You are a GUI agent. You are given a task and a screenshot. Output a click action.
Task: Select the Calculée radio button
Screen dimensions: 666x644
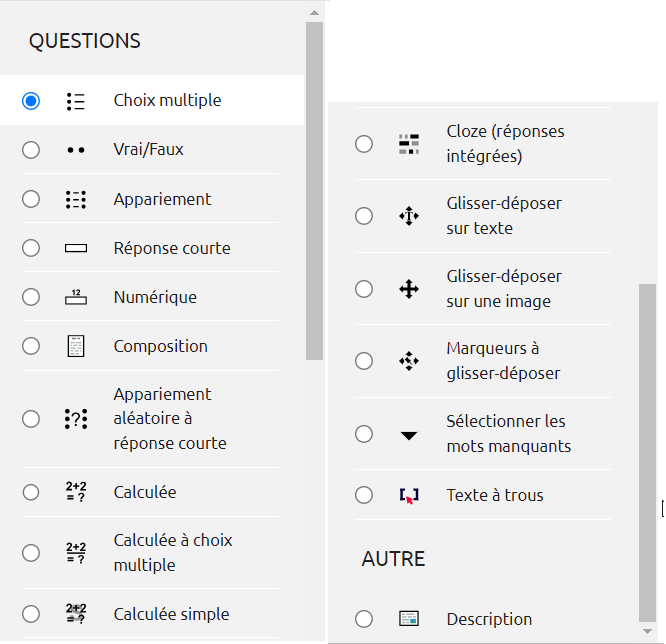click(31, 492)
